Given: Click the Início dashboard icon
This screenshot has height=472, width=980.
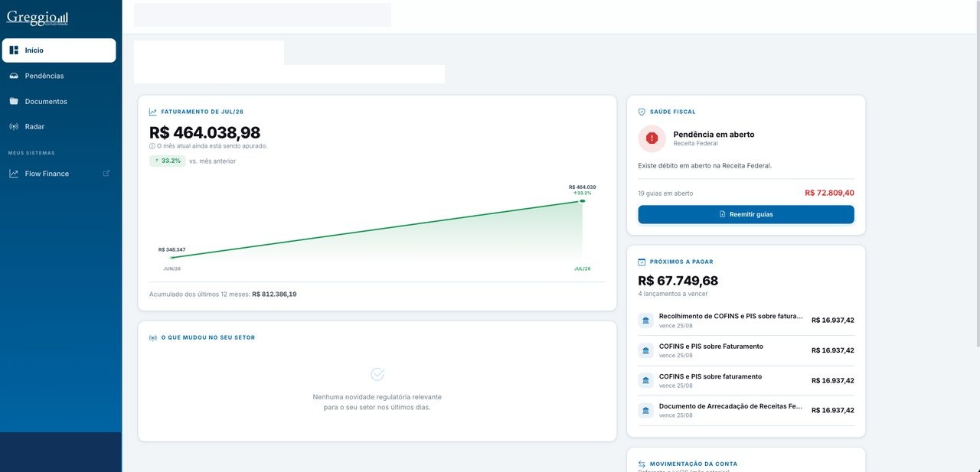Looking at the screenshot, I should point(14,50).
